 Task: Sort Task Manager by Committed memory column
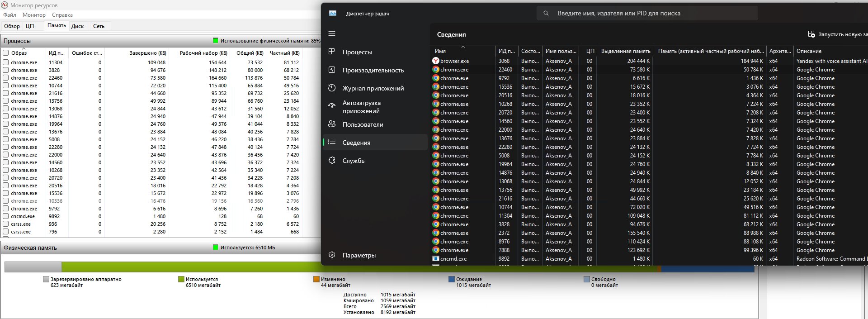coord(626,51)
